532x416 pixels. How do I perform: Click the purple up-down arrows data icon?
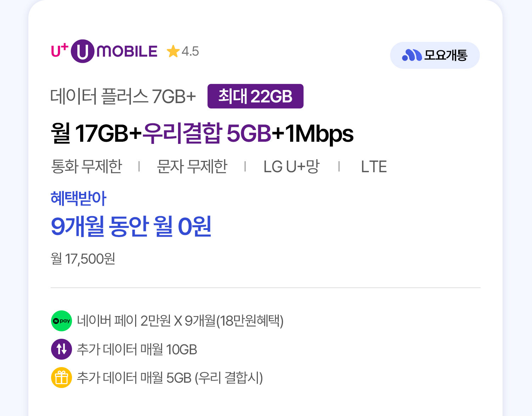61,349
